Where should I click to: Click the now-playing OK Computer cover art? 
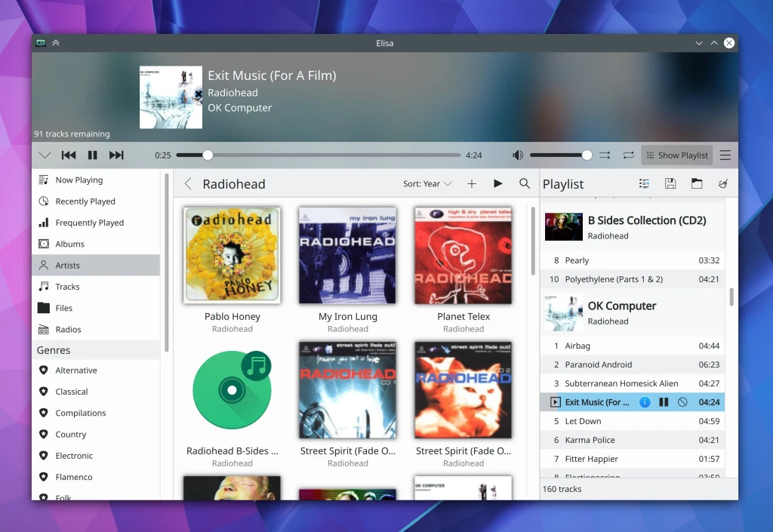[171, 97]
